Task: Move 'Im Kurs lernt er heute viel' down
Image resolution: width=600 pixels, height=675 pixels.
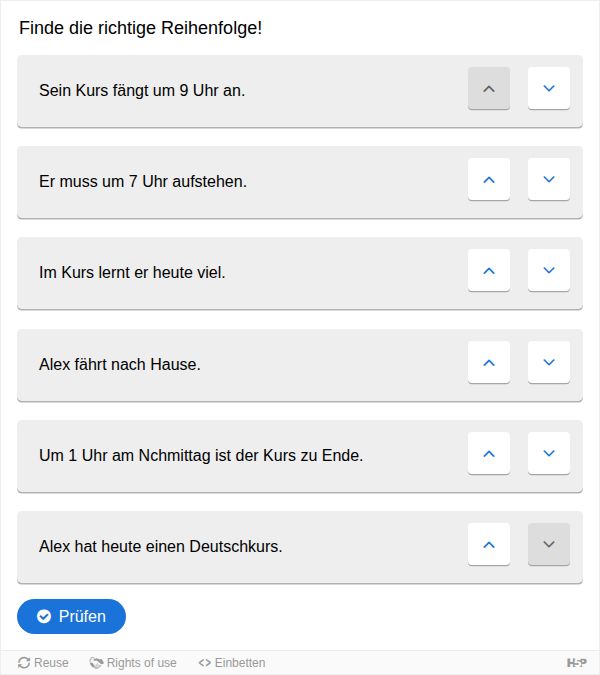Action: tap(548, 271)
